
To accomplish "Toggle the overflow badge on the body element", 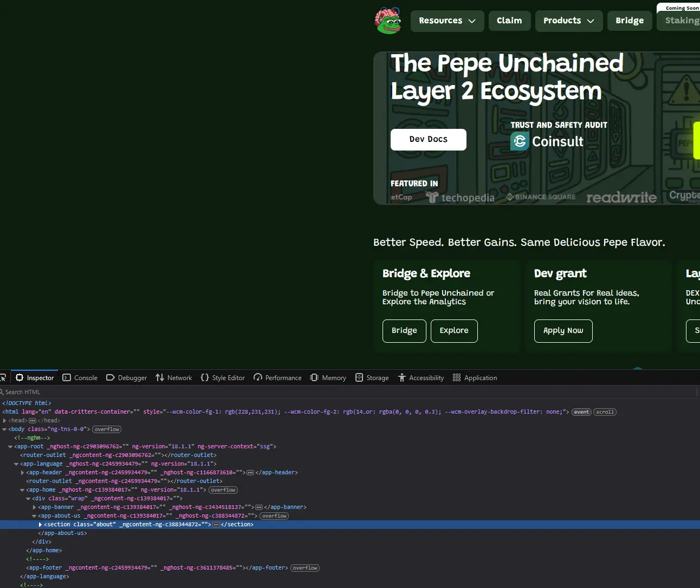I will [107, 429].
